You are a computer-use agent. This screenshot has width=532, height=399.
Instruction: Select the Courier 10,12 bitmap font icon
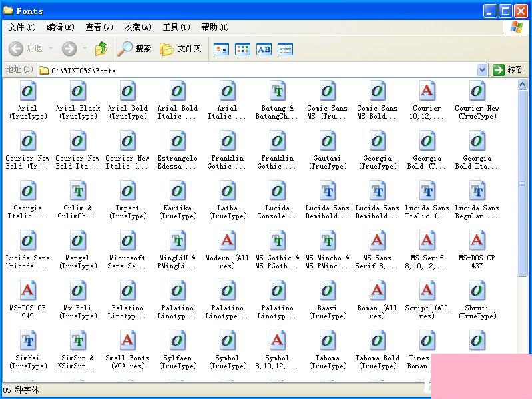(427, 91)
